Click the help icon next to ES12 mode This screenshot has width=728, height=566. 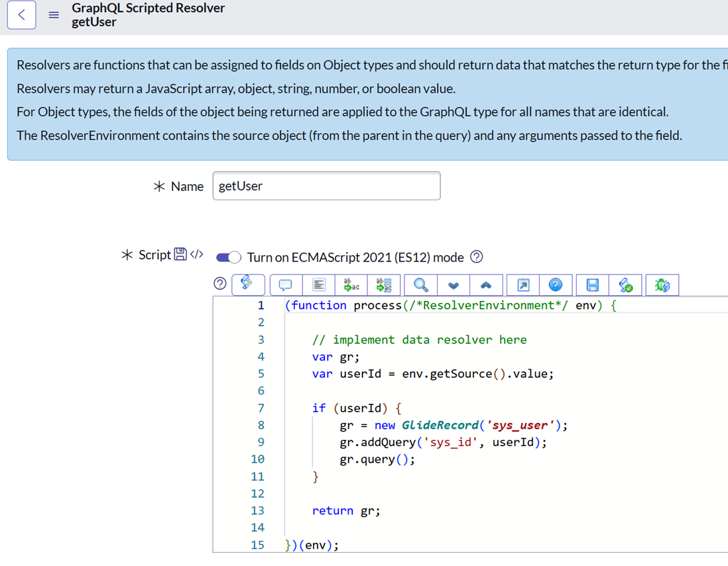[x=476, y=257]
